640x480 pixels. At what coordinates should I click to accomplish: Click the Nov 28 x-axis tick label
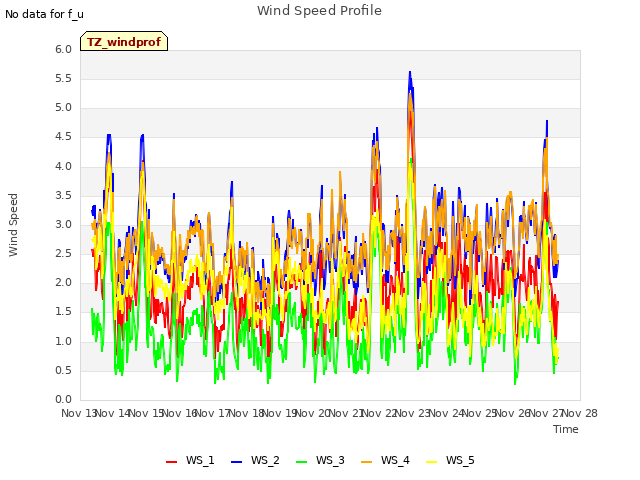click(x=580, y=413)
